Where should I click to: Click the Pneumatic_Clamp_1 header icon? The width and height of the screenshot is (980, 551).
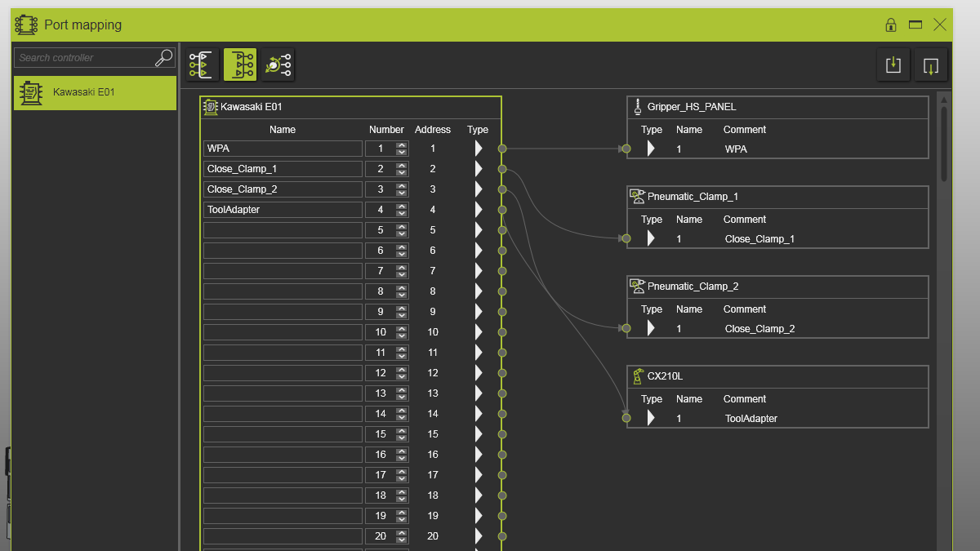pyautogui.click(x=638, y=196)
